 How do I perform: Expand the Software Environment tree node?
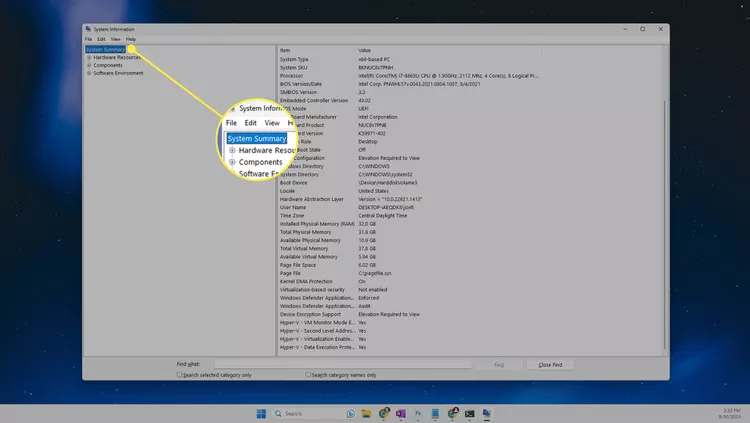[x=89, y=73]
